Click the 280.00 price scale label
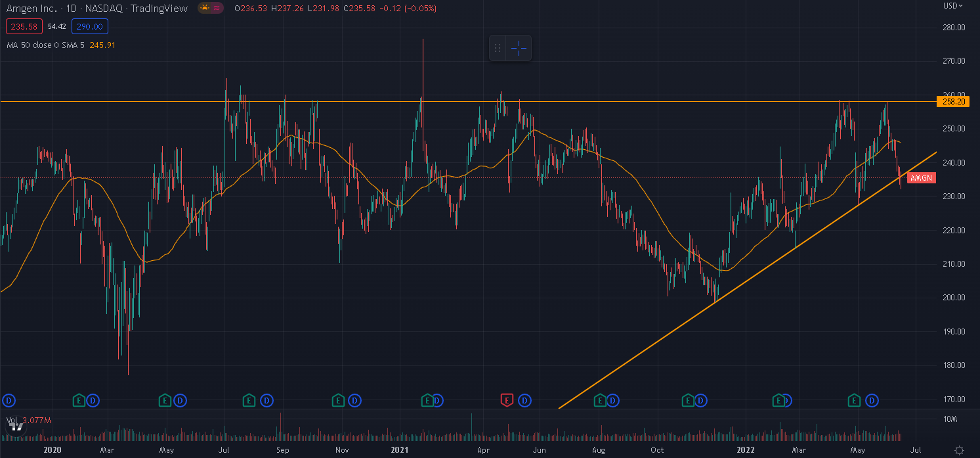Viewport: 980px width, 458px height. point(953,28)
